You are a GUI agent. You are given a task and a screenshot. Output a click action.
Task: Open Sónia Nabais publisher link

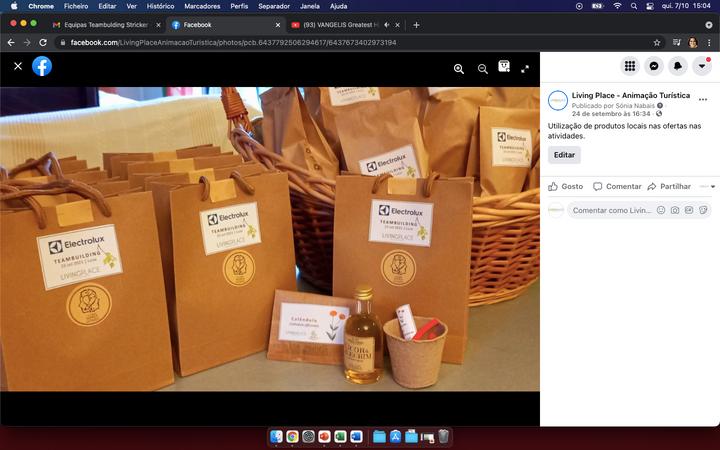[635, 106]
